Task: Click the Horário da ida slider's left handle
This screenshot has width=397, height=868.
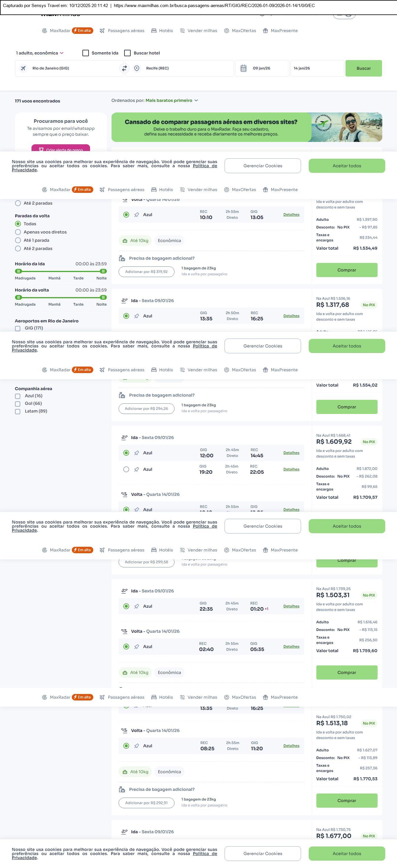Action: (19, 271)
